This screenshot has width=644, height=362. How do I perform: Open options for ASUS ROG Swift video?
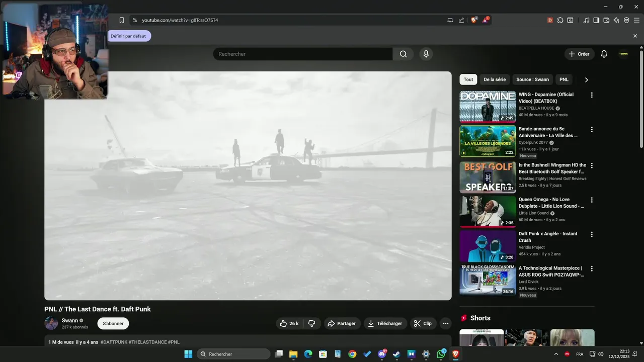pos(592,268)
